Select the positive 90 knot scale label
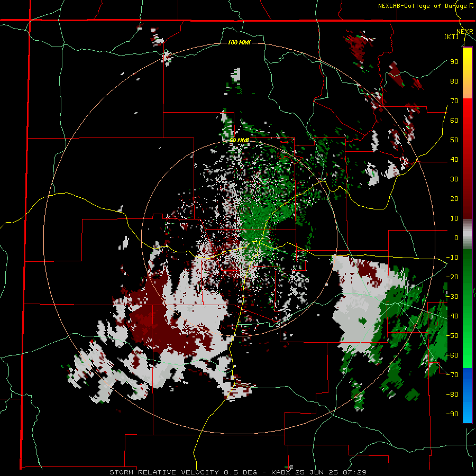This screenshot has height=476, width=476. click(x=454, y=62)
